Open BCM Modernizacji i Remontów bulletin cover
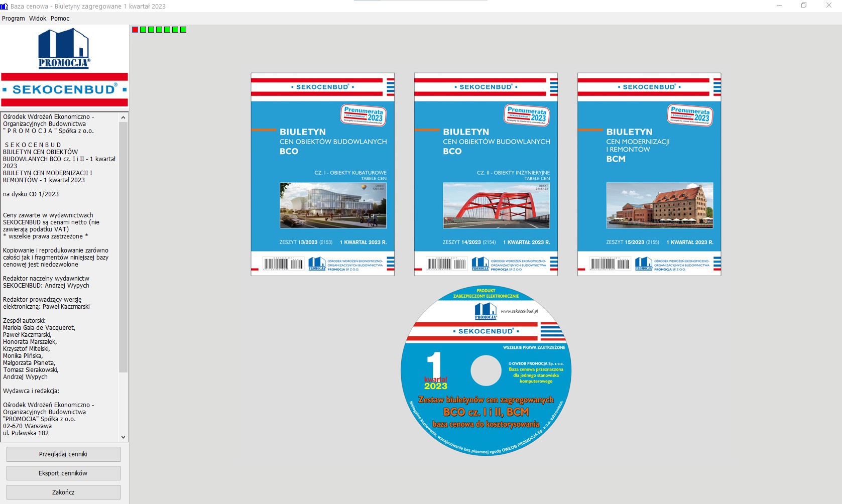 click(x=649, y=174)
